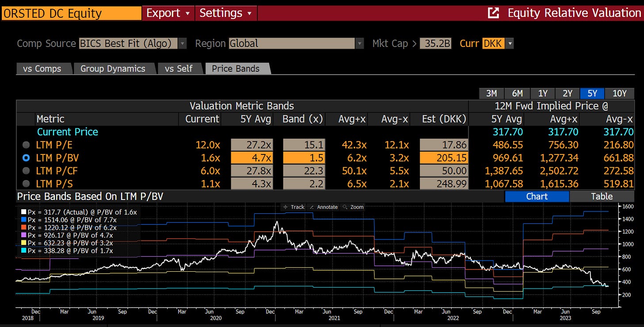Edit the LTM P/BV Band value 1.5
The image size is (644, 327).
[x=303, y=158]
